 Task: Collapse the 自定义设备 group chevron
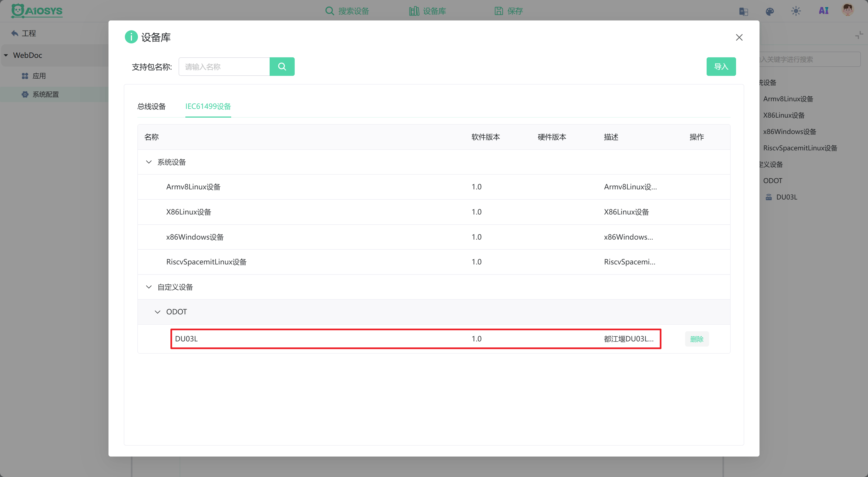click(149, 287)
